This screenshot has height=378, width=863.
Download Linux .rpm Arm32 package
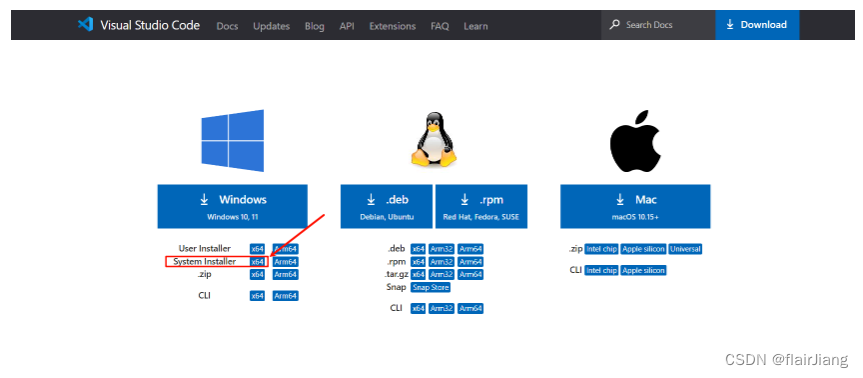(441, 262)
